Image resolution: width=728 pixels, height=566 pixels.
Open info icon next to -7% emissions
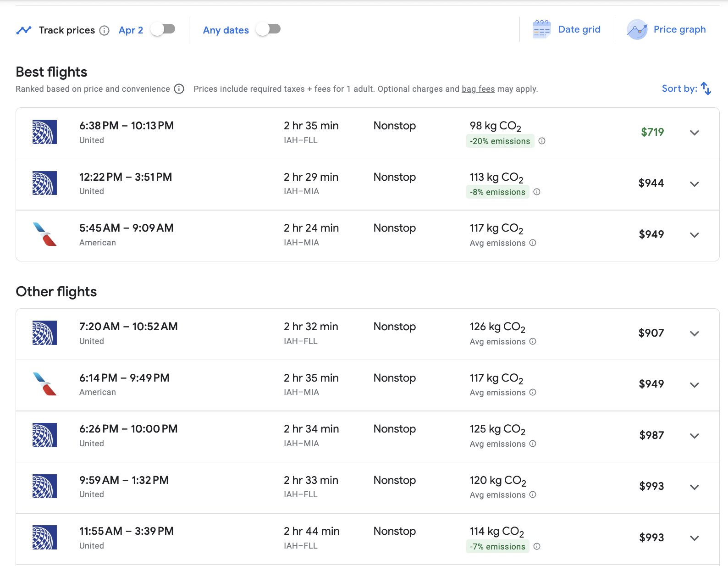(x=537, y=546)
